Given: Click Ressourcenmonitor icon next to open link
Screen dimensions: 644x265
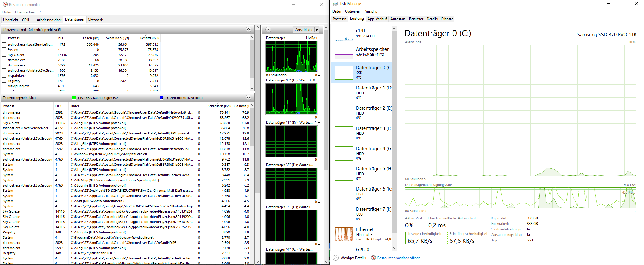Looking at the screenshot, I should (x=373, y=258).
